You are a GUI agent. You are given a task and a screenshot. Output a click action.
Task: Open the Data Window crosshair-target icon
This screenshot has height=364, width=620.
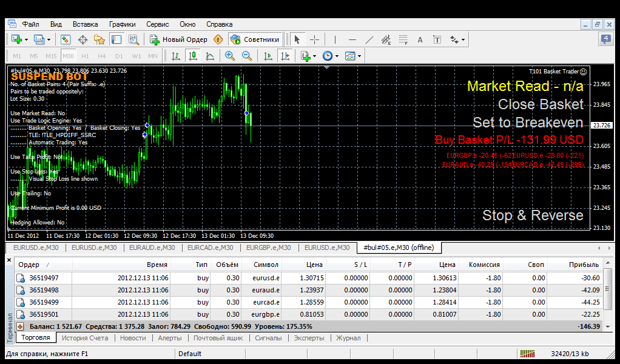click(83, 39)
